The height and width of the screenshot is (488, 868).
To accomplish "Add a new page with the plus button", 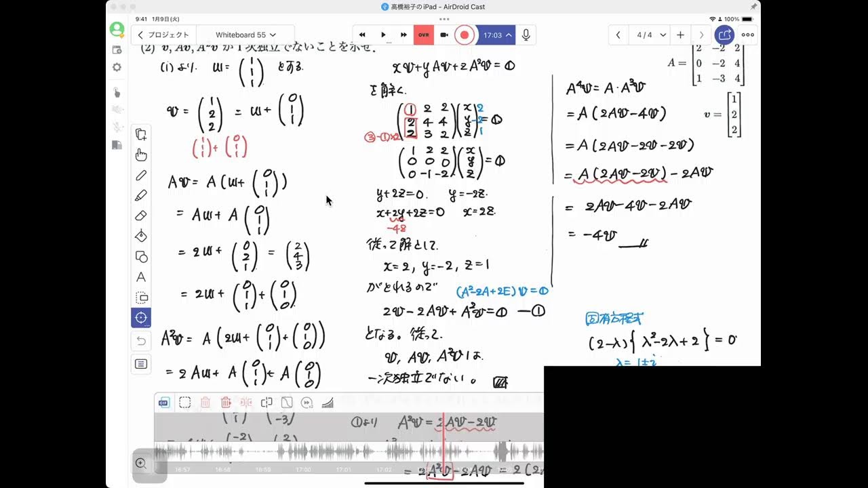I will [680, 35].
